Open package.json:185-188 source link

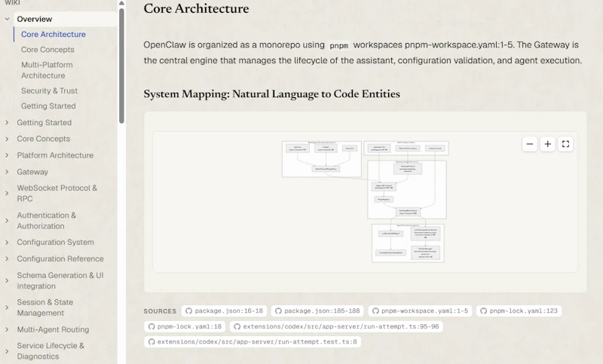pyautogui.click(x=317, y=311)
